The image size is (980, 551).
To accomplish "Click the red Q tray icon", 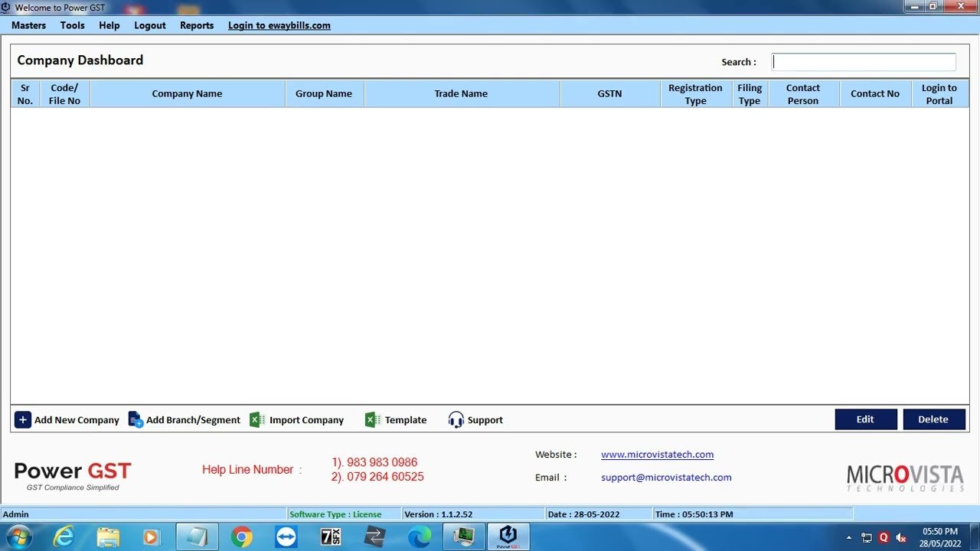I will tap(884, 538).
